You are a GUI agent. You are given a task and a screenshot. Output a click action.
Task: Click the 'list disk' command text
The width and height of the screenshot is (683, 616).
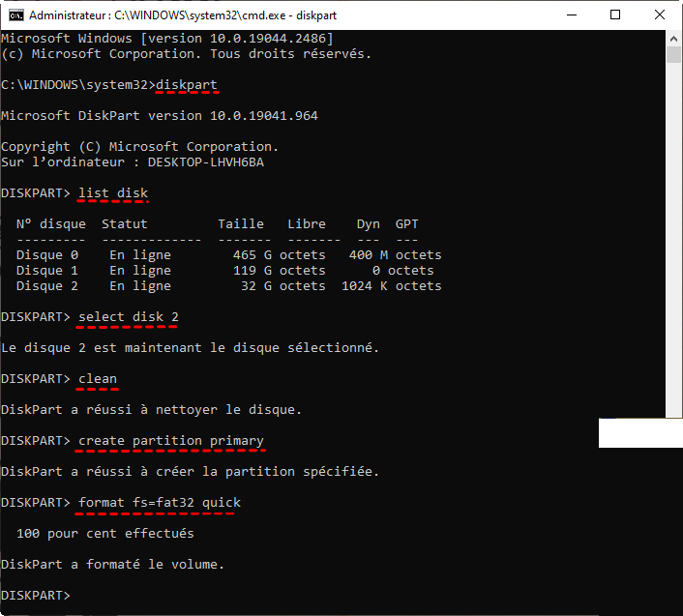(113, 193)
